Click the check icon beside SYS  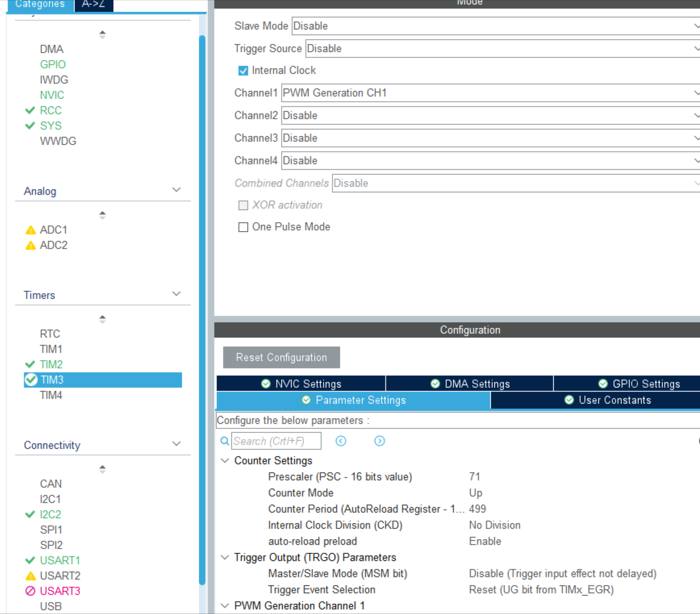coord(30,126)
